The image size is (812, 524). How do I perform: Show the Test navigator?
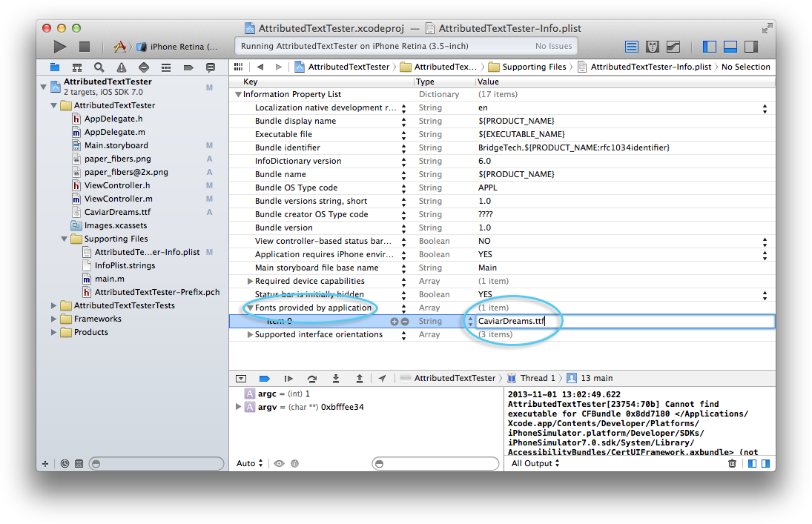(143, 67)
